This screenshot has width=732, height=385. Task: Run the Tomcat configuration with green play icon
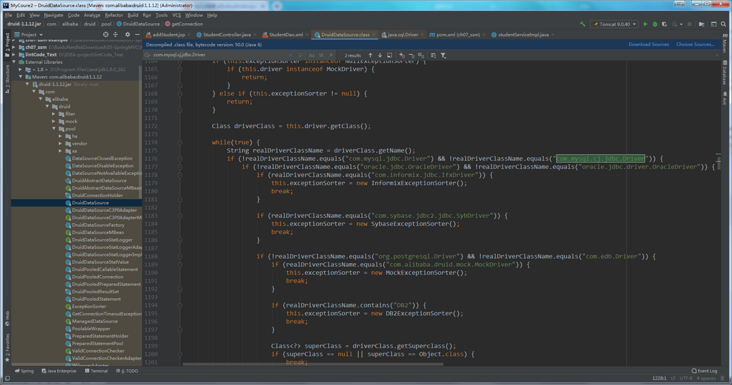[645, 24]
